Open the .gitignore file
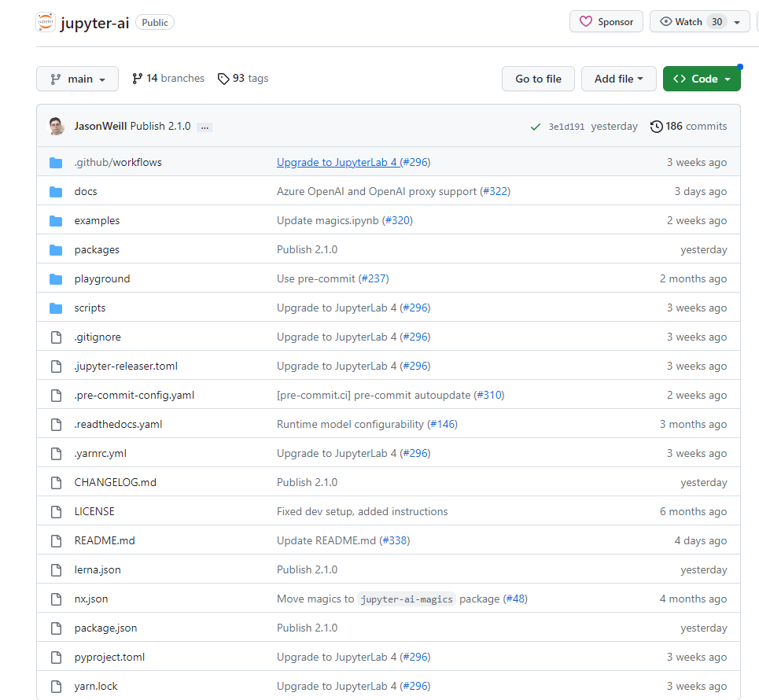 pos(98,337)
